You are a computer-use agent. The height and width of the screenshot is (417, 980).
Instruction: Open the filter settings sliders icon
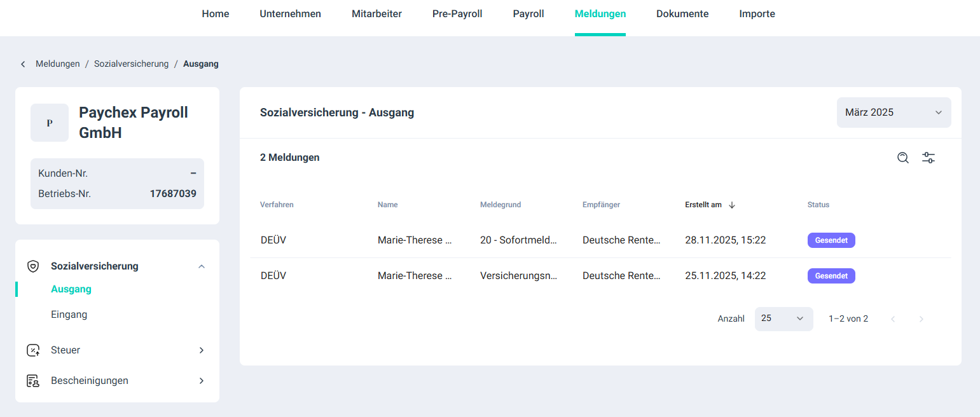[928, 158]
